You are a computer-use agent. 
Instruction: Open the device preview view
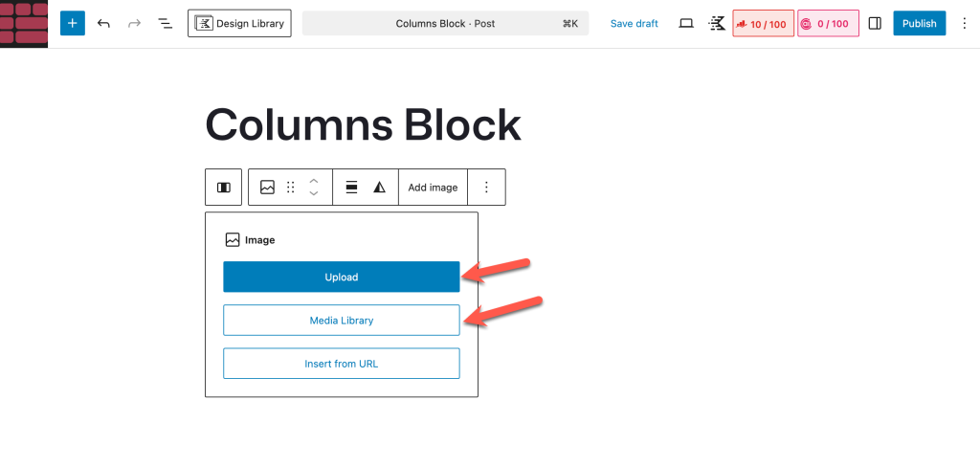coord(686,23)
